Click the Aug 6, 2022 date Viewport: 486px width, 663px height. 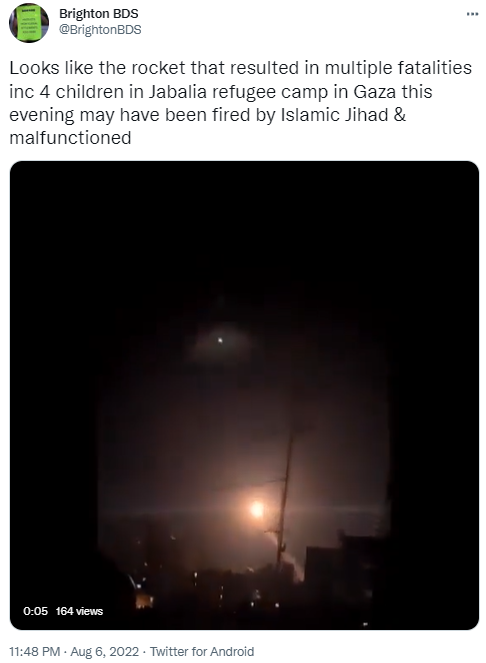[x=104, y=651]
